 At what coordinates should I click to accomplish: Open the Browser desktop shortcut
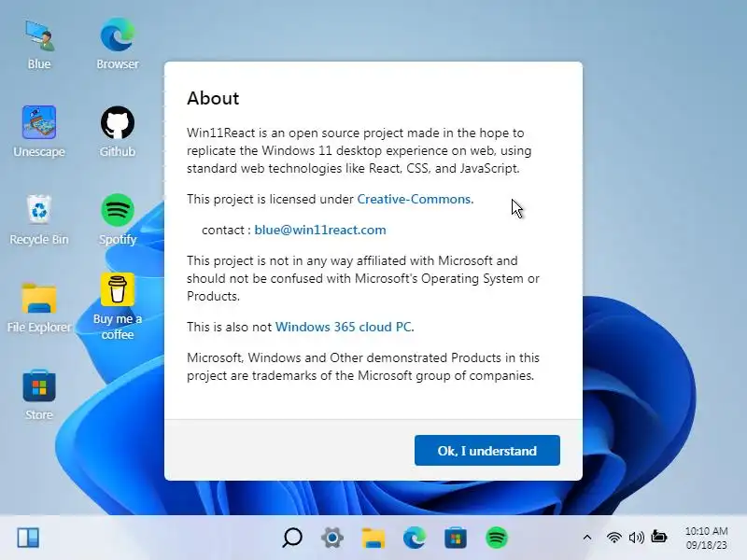point(118,44)
